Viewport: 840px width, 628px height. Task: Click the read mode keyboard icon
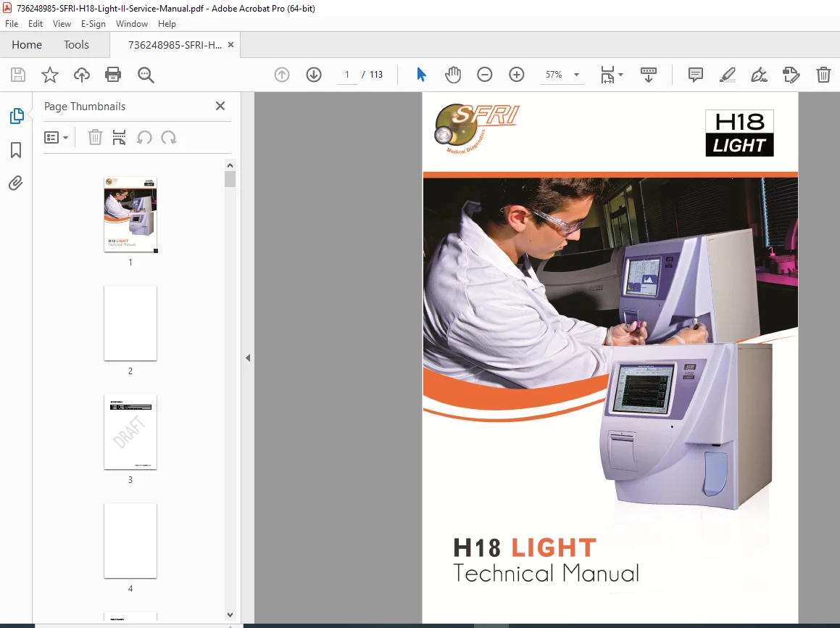point(649,75)
